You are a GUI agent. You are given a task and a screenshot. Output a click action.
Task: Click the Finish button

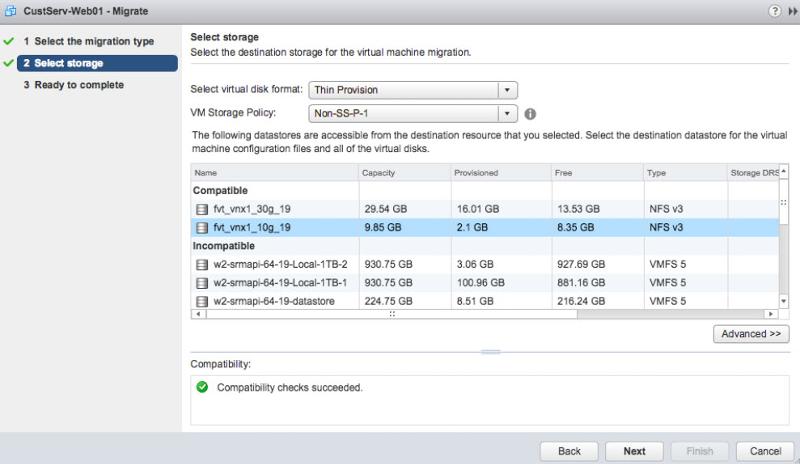tap(699, 451)
